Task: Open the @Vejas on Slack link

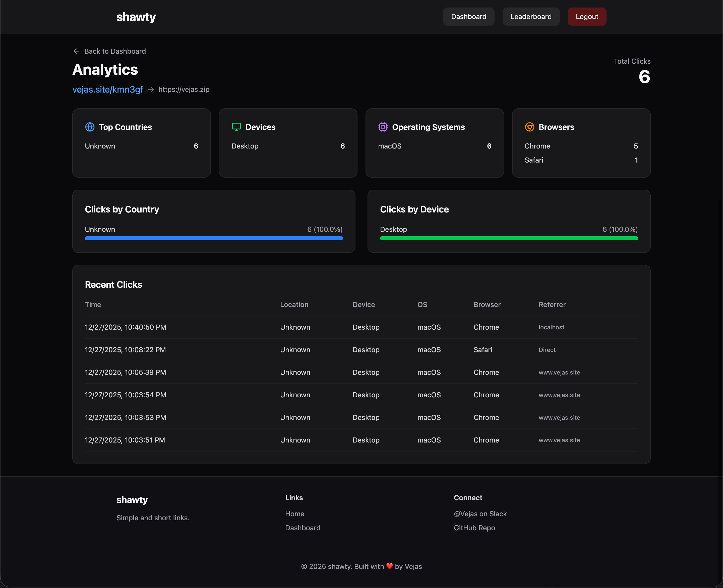Action: (480, 514)
